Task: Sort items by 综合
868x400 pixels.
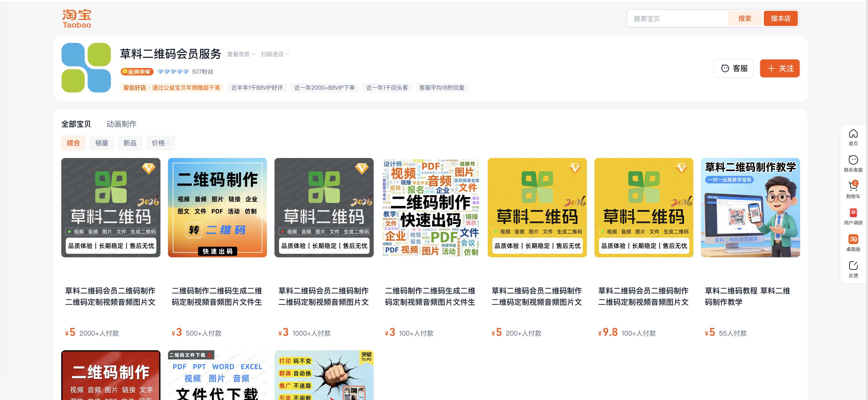Action: point(74,143)
